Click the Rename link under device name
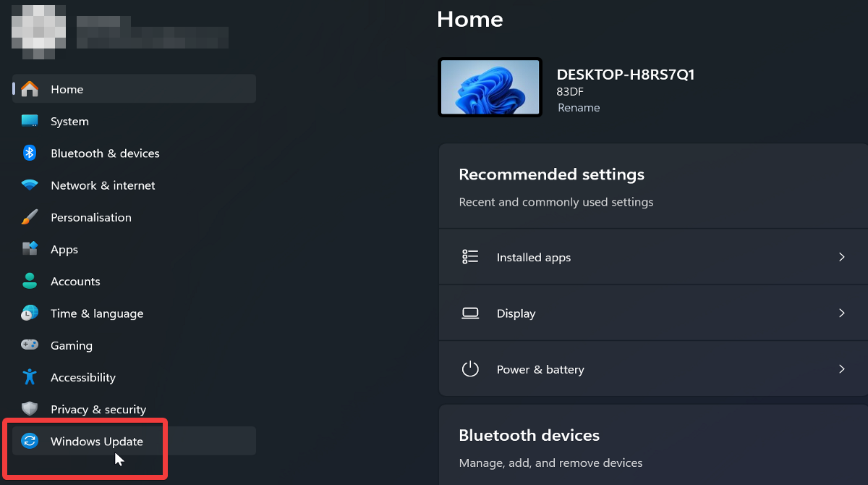The height and width of the screenshot is (485, 868). point(579,108)
